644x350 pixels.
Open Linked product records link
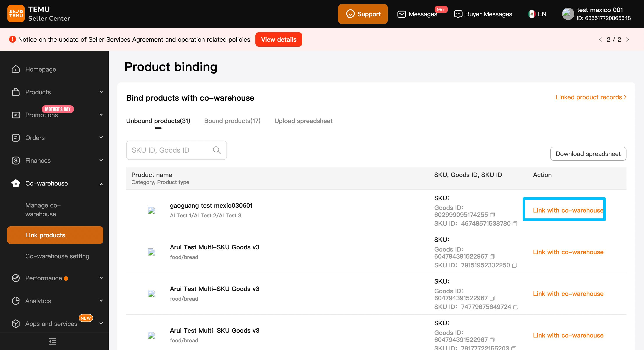[x=591, y=97]
